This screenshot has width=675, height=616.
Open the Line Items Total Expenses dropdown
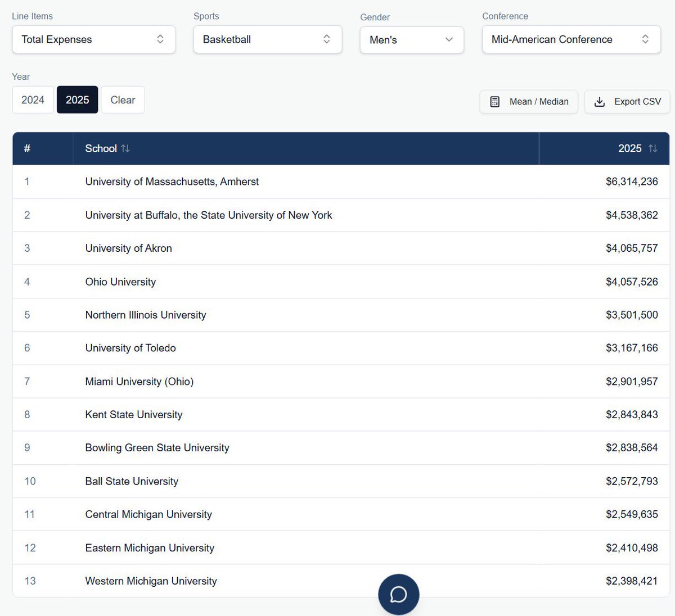point(94,39)
